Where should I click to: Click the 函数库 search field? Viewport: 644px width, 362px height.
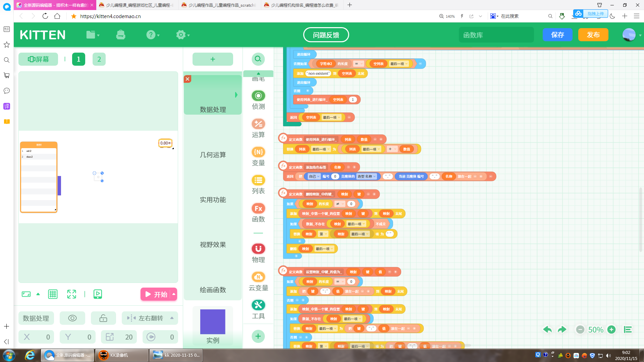pos(496,35)
